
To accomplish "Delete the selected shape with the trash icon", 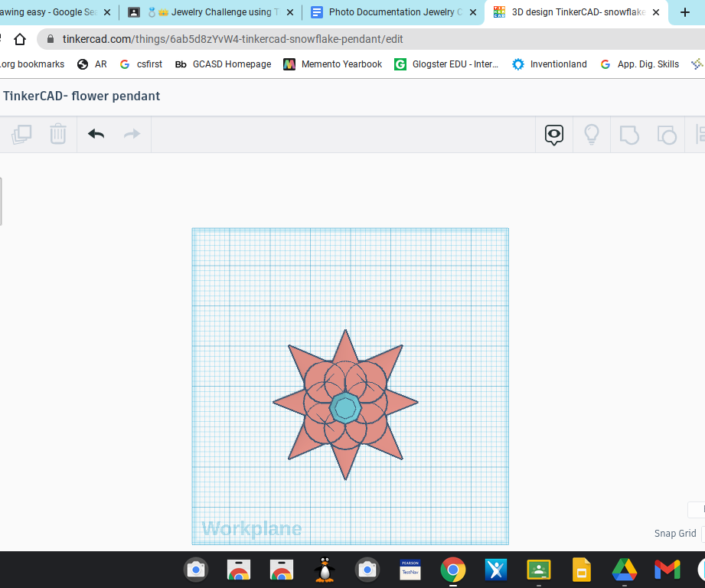I will pos(57,134).
